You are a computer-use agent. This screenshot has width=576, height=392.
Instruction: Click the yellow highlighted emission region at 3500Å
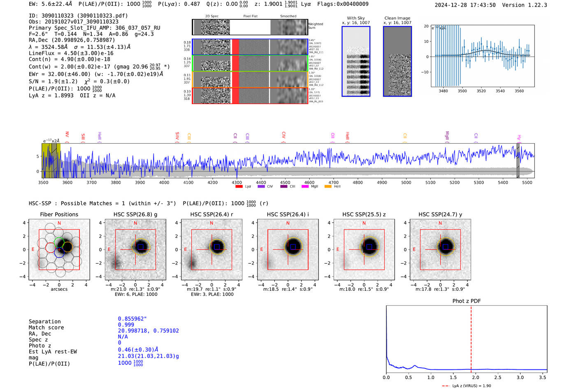(51, 160)
